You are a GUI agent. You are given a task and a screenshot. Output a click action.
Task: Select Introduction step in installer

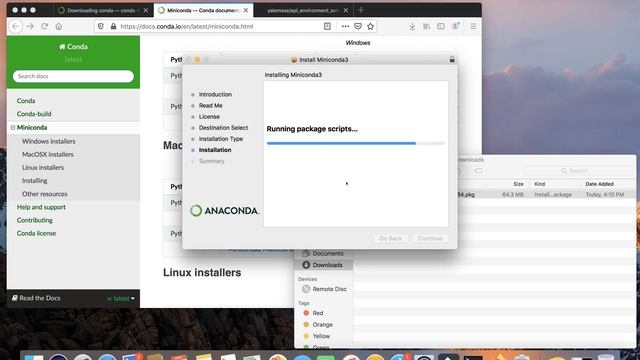[215, 94]
